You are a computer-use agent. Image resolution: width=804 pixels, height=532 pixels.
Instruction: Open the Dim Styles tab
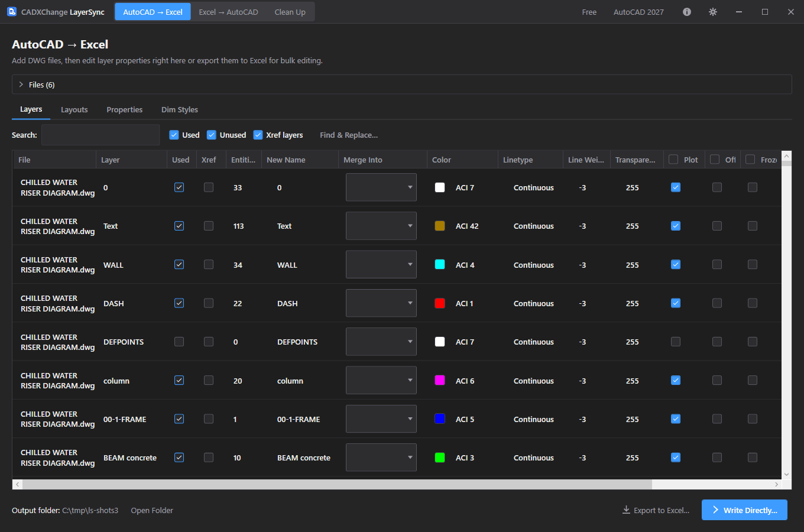[x=180, y=110]
